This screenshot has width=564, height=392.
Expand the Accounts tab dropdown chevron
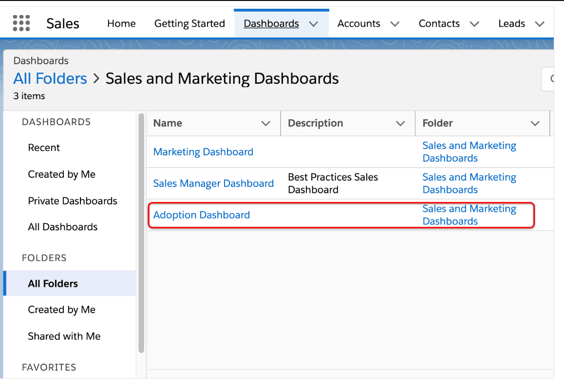(x=395, y=24)
